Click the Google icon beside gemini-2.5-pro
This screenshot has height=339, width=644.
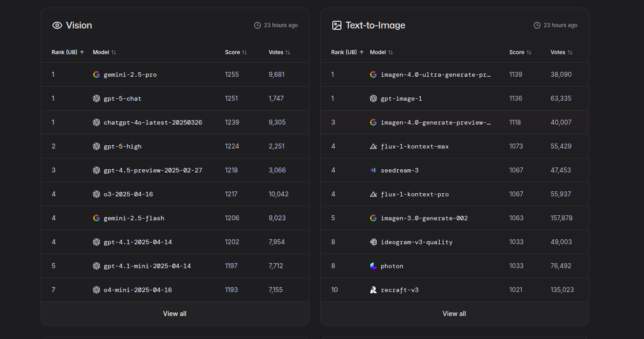tap(97, 74)
